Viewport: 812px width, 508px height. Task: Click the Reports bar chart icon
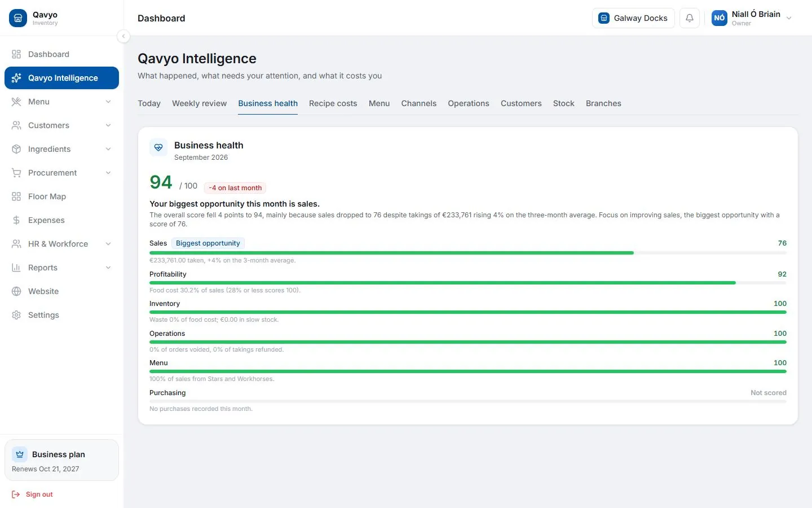point(16,268)
